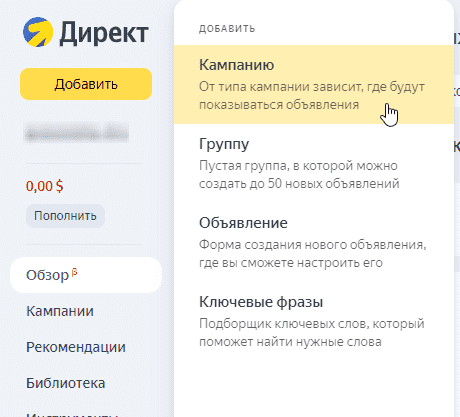
Task: Go to Кампании in sidebar
Action: pyautogui.click(x=60, y=311)
